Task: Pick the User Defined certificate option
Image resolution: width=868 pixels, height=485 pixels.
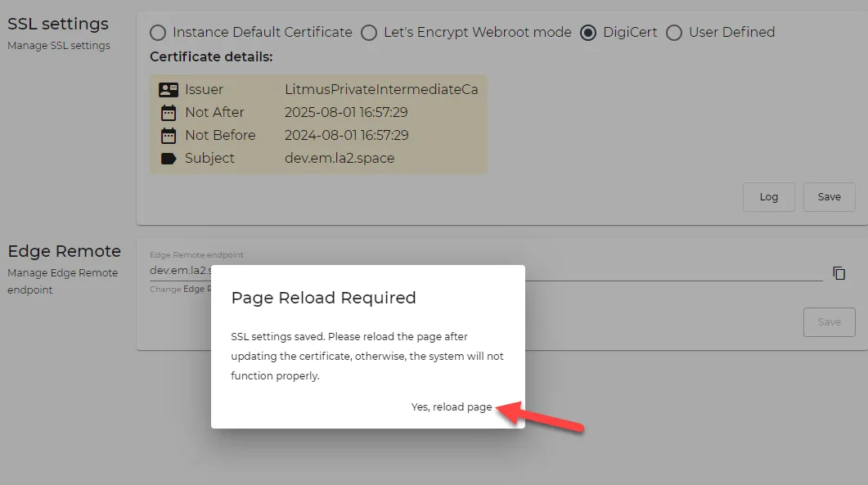Action: point(673,33)
